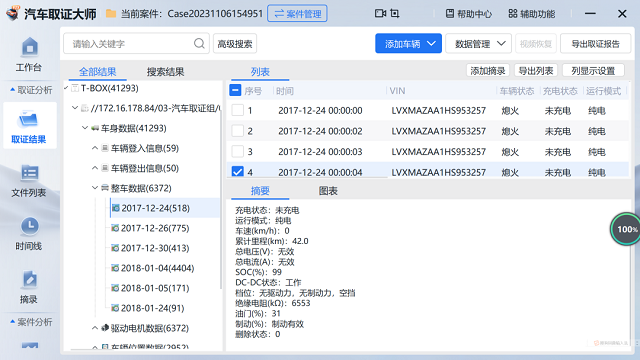Click the 车身数据 car icon
640x360 pixels.
coord(95,128)
